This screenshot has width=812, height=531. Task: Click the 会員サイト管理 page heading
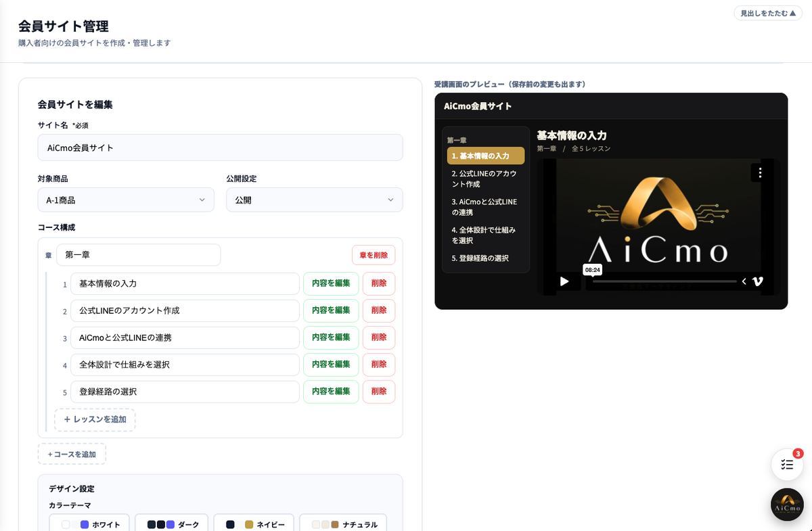tap(64, 26)
